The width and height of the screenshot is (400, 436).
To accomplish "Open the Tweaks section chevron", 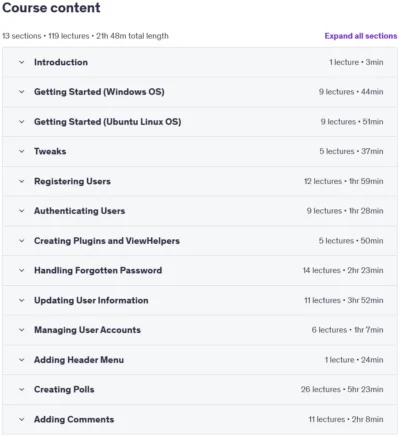I will pos(22,151).
